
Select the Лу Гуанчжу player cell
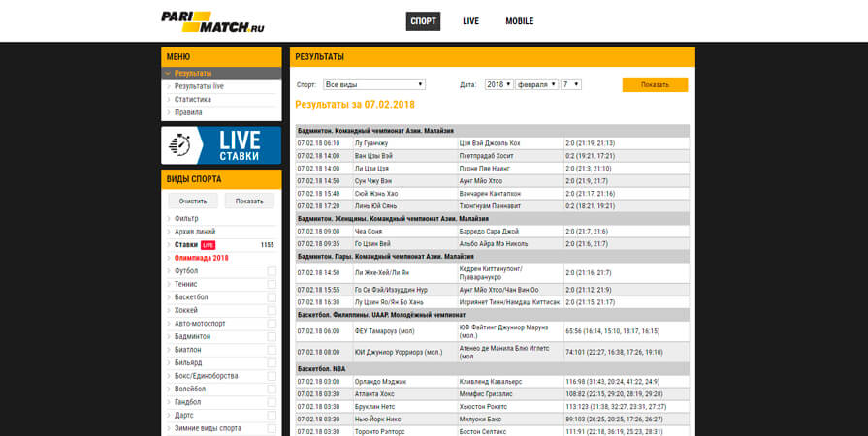pos(405,143)
